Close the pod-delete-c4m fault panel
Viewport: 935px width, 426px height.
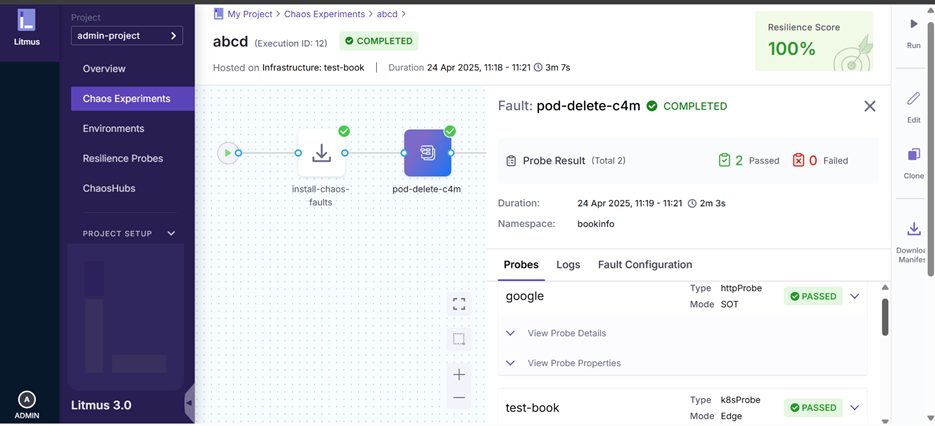869,106
